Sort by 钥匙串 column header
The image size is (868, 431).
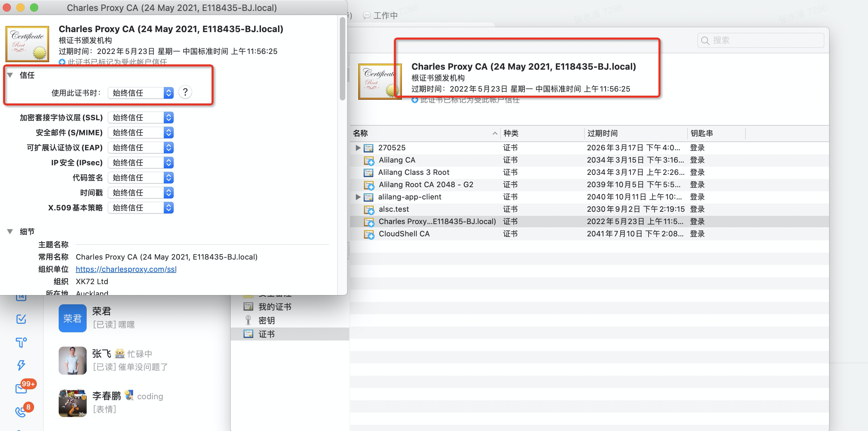click(716, 133)
